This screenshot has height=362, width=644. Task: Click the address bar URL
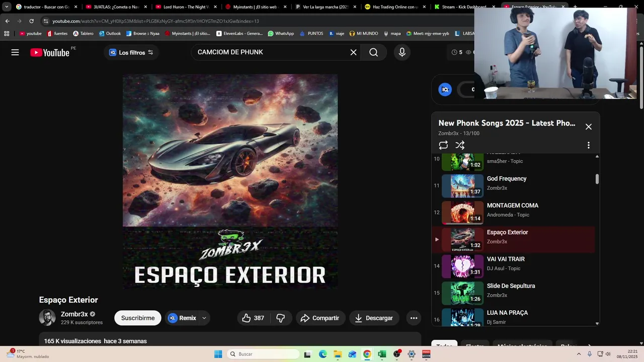pyautogui.click(x=155, y=21)
